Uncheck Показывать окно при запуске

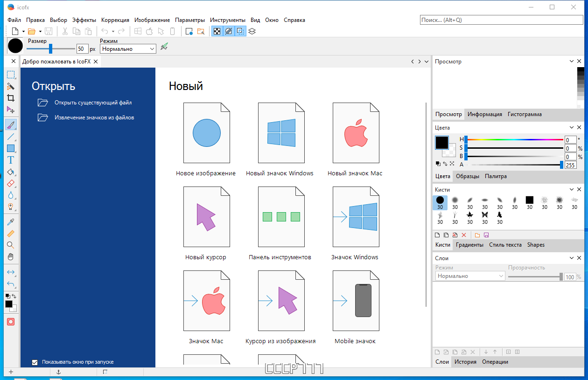pyautogui.click(x=35, y=362)
